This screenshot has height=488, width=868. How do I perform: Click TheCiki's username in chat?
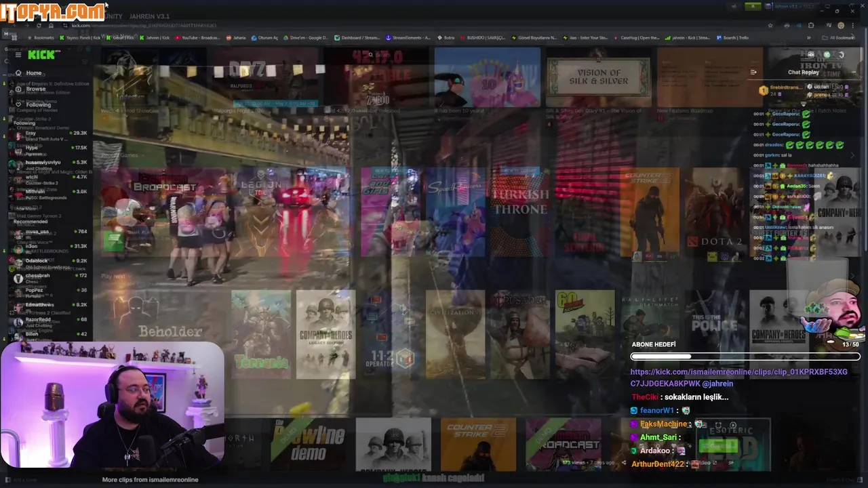pyautogui.click(x=644, y=397)
